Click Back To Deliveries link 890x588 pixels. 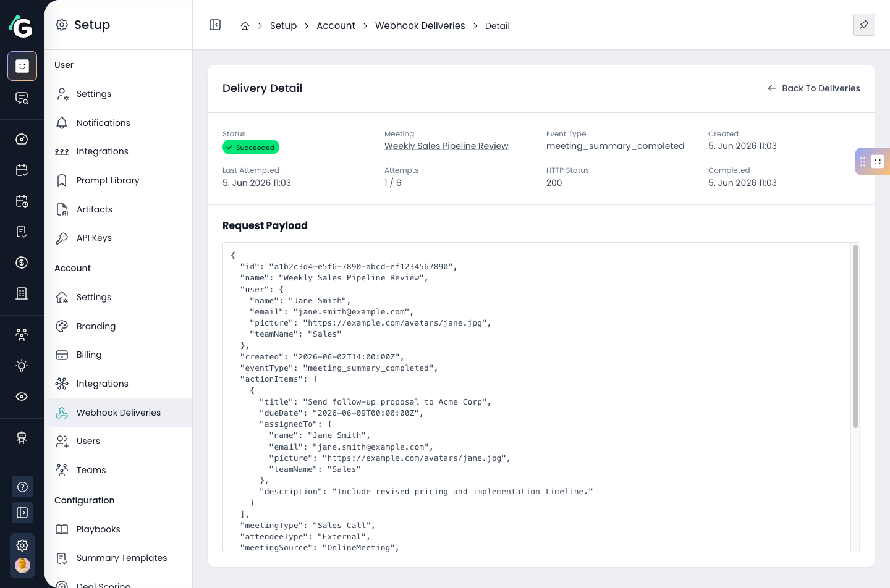[813, 88]
